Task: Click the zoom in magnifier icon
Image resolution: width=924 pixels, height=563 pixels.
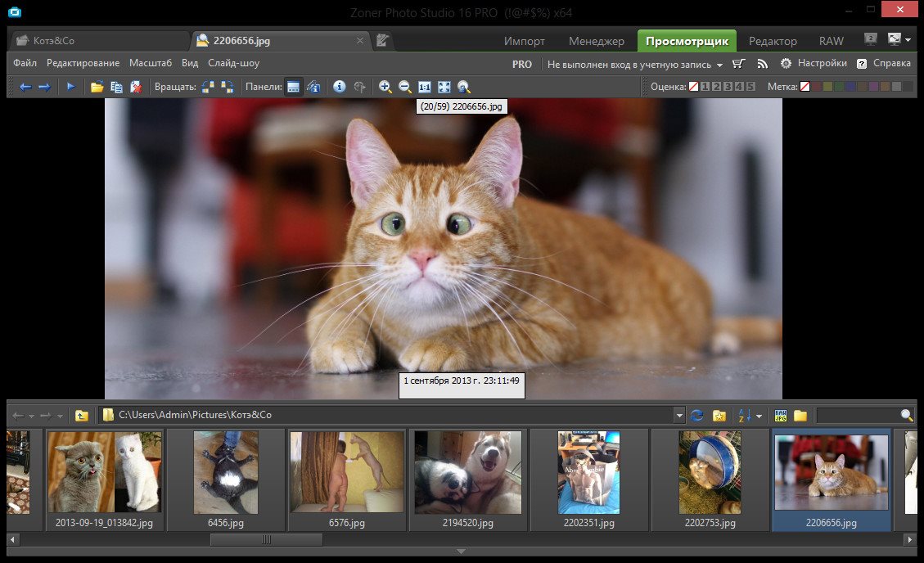Action: (x=385, y=87)
